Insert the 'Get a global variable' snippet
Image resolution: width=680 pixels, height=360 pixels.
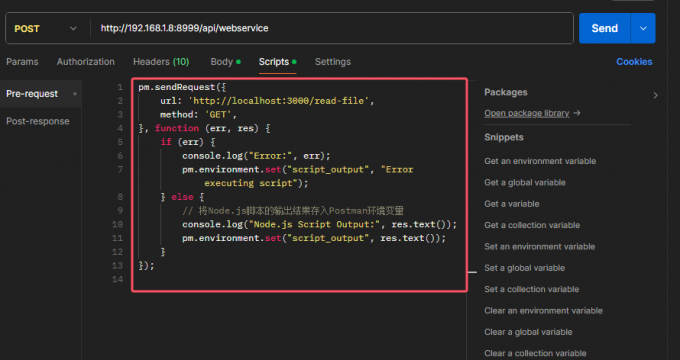(525, 183)
